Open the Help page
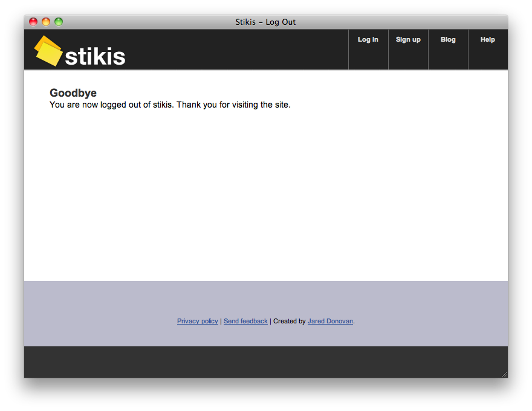Screen dimensions: 532x411 tap(487, 39)
